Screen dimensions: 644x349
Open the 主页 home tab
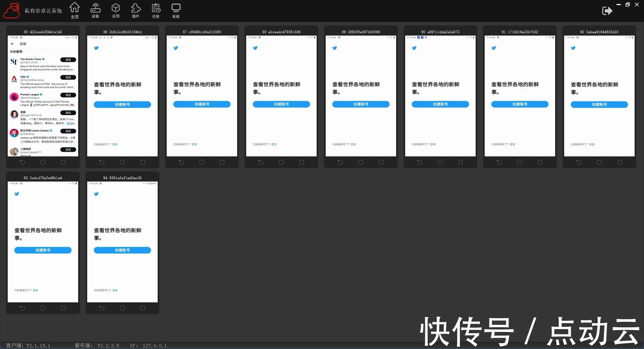(75, 10)
